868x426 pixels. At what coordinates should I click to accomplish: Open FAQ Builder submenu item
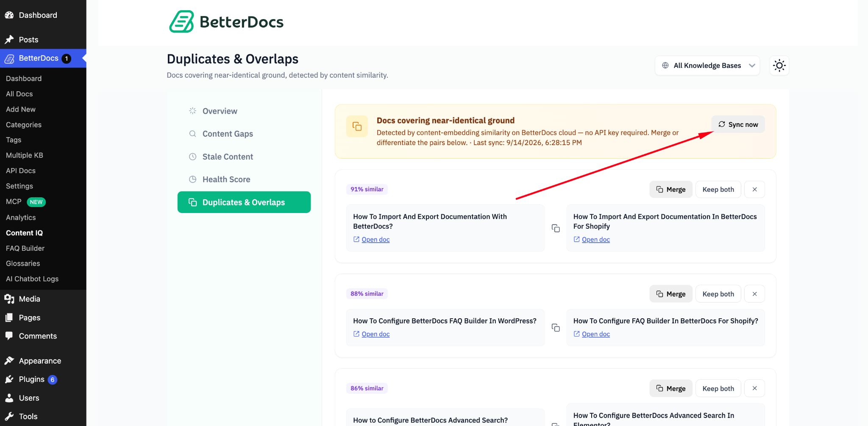tap(25, 248)
